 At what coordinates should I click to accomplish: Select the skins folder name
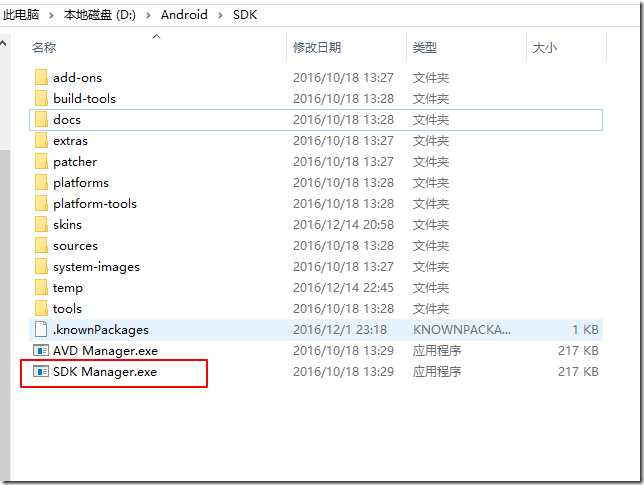[x=67, y=224]
